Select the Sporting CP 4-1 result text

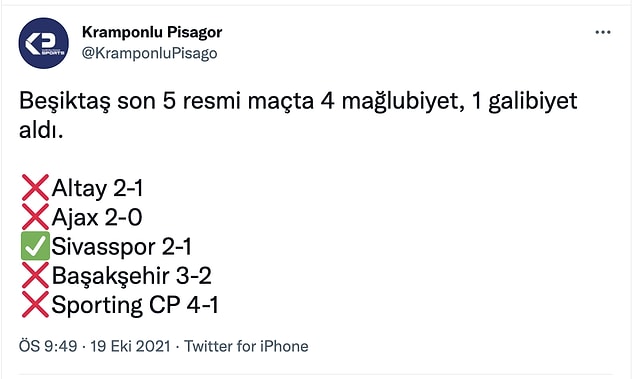coord(135,305)
